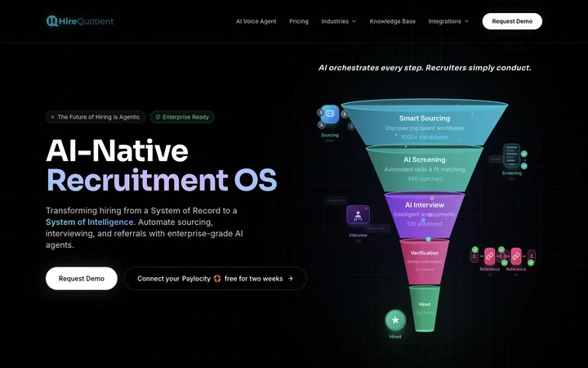Click the Paylocity orange logo icon

[x=217, y=279]
